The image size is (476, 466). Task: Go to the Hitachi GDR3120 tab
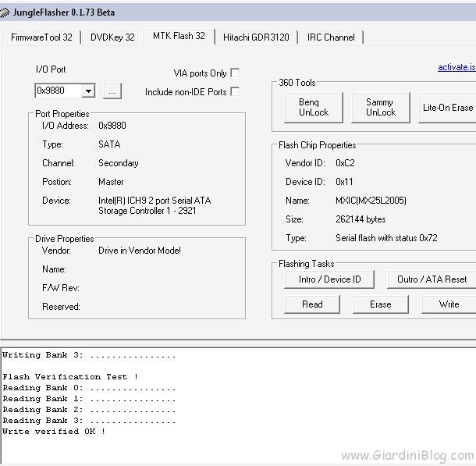256,37
